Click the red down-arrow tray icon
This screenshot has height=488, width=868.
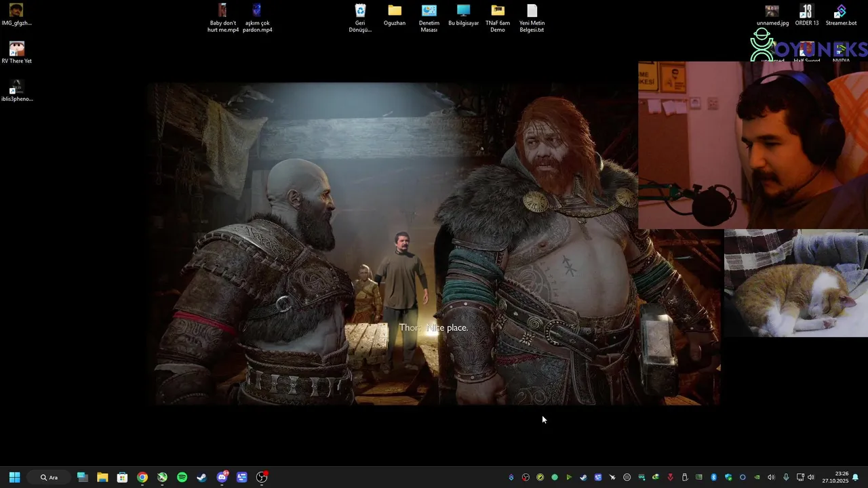pyautogui.click(x=670, y=477)
